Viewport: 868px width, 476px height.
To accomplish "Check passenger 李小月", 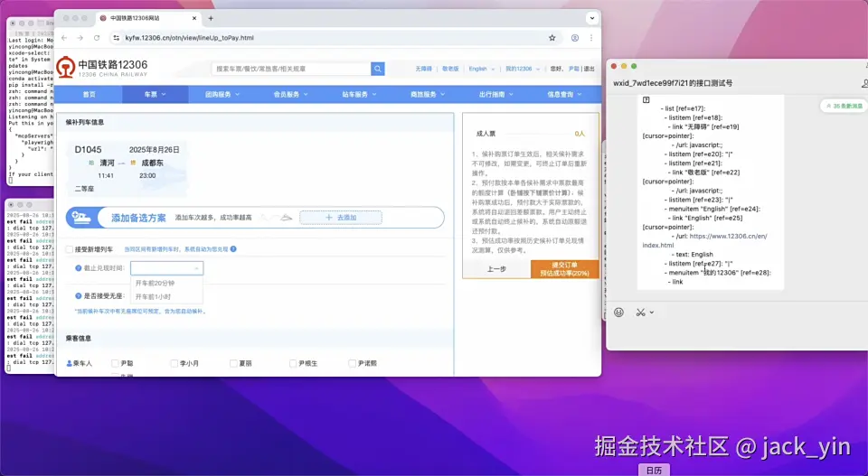I will pos(174,363).
